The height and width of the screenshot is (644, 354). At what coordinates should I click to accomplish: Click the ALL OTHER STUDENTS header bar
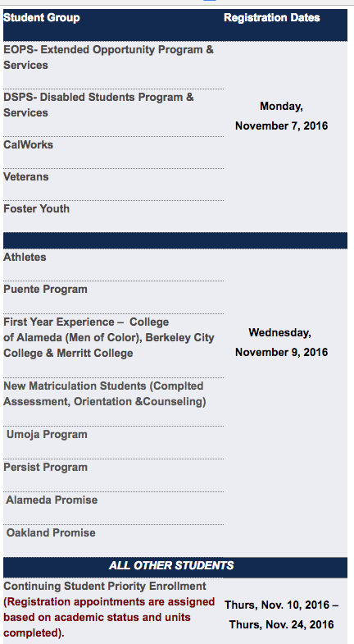(175, 566)
